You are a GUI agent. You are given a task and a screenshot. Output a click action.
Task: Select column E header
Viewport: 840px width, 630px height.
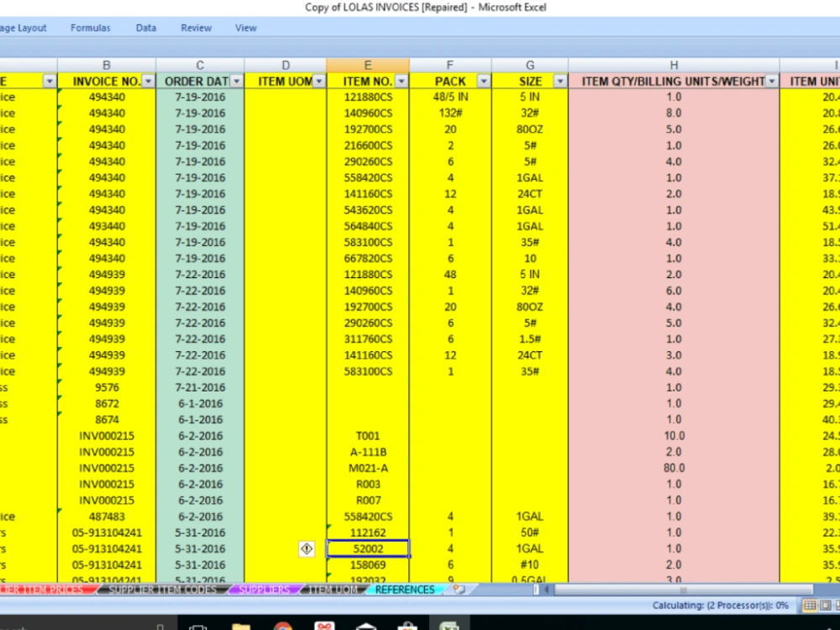click(368, 65)
